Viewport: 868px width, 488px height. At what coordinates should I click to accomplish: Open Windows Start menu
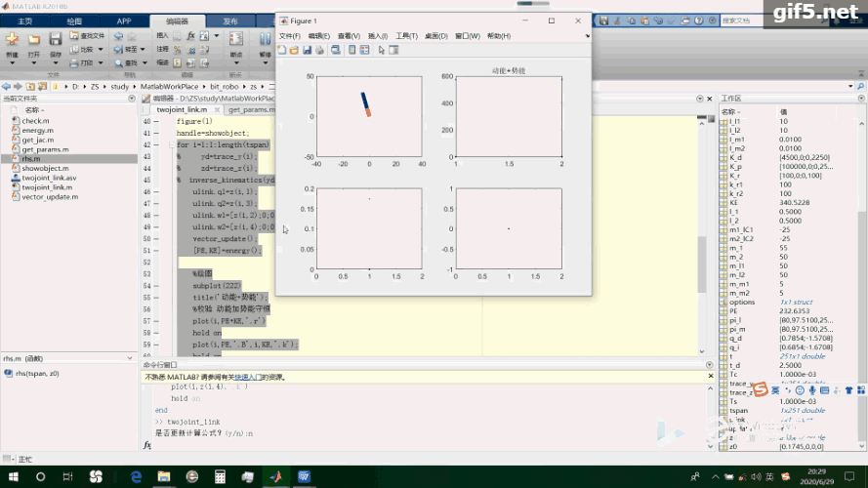pyautogui.click(x=12, y=476)
